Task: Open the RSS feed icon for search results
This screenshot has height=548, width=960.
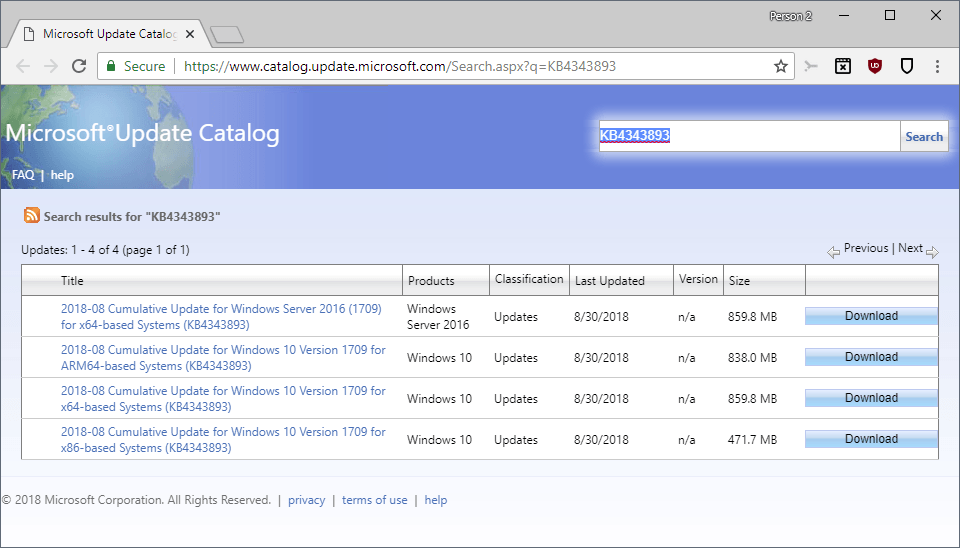Action: point(31,216)
